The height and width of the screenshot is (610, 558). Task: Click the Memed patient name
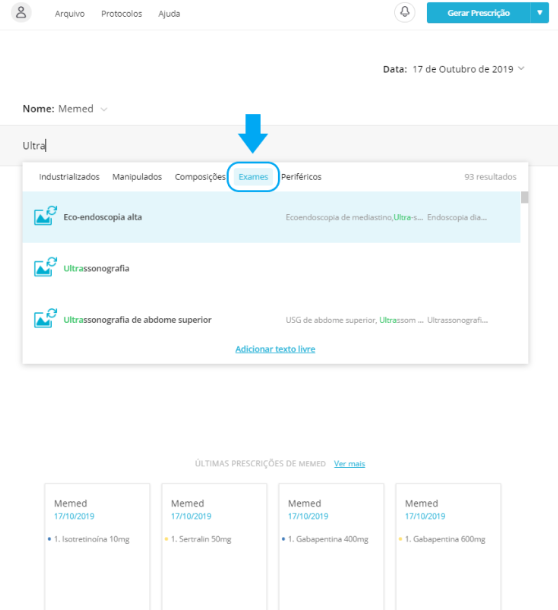[x=76, y=109]
